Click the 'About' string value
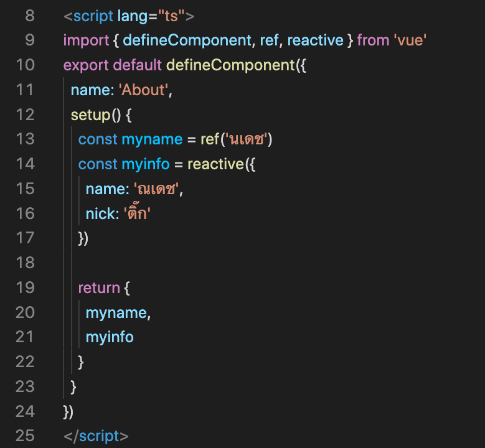Screen dimensions: 485x448 pyautogui.click(x=144, y=90)
